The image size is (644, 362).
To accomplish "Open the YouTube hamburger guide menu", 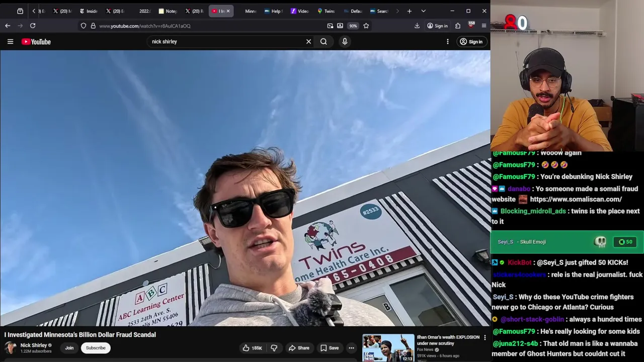I will [10, 42].
